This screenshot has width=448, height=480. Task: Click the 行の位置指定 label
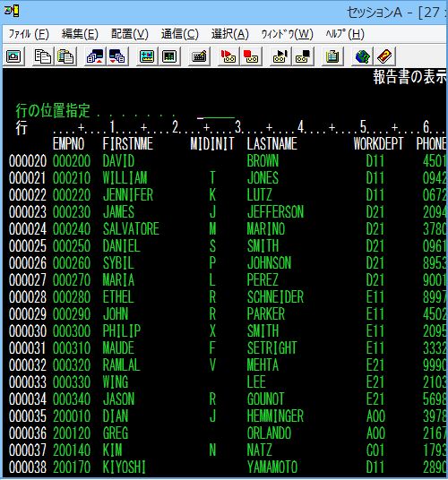coord(53,110)
